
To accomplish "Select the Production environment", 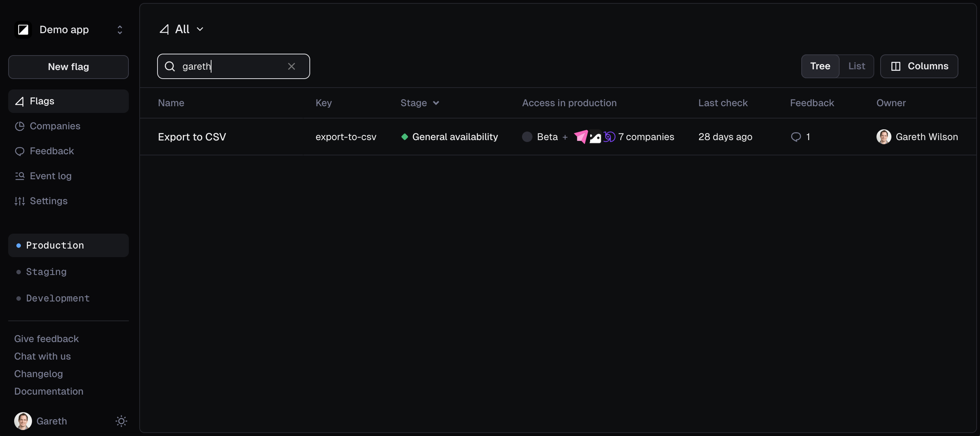I will pos(69,245).
